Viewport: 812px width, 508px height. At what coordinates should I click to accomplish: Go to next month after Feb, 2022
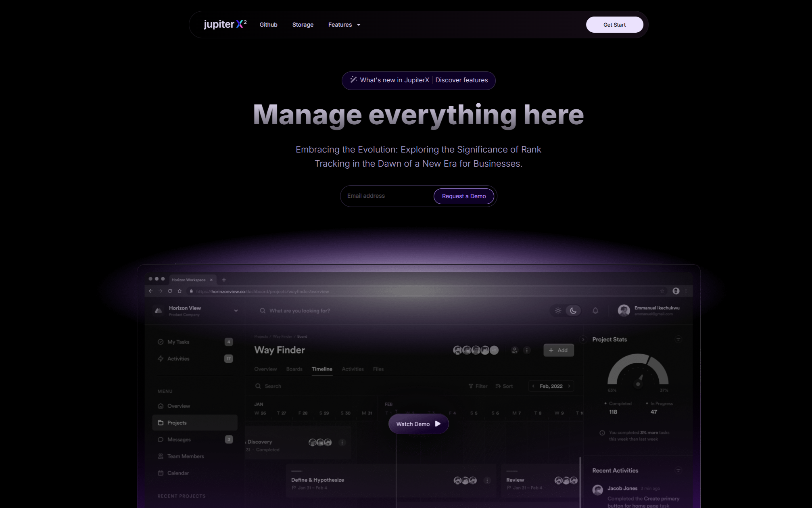(569, 386)
